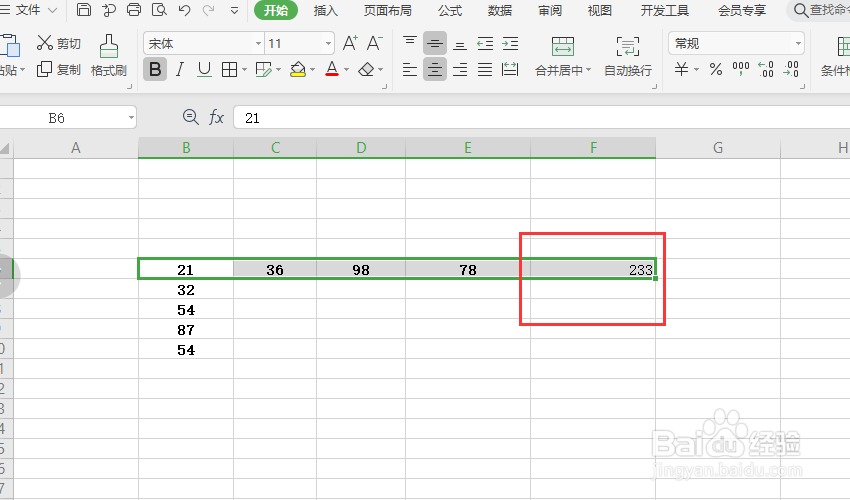Click the Save icon in quick toolbar

click(x=83, y=9)
